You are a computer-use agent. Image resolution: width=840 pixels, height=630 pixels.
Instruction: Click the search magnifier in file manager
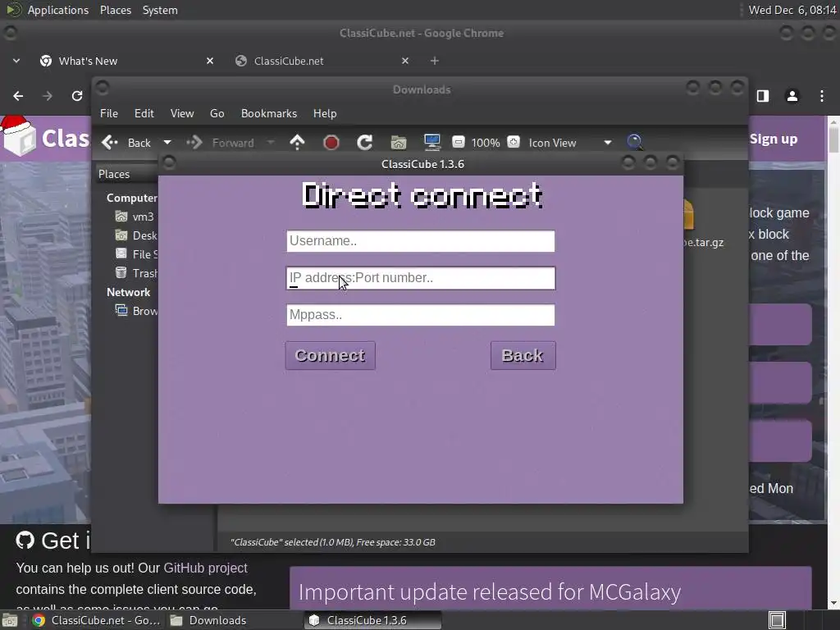tap(634, 142)
